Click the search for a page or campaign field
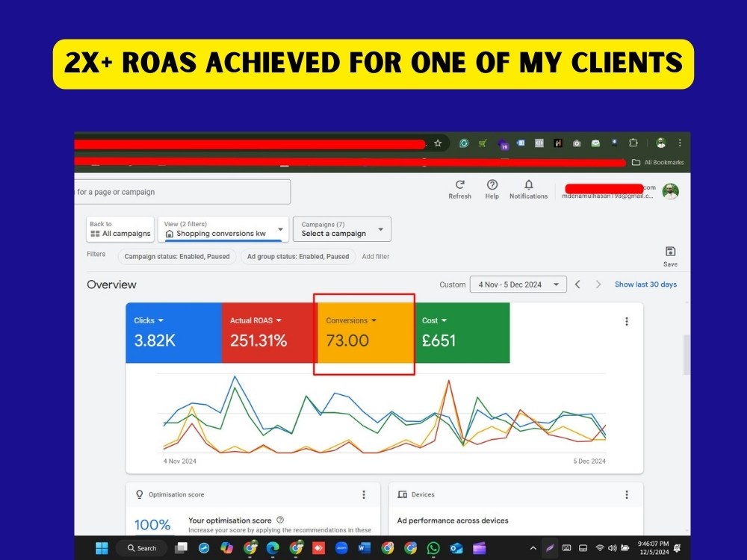This screenshot has width=747, height=560. click(x=182, y=192)
